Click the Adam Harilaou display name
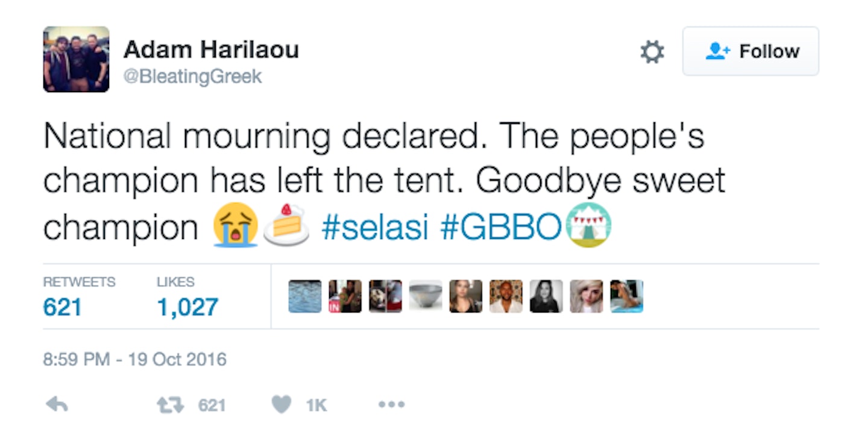 (x=211, y=49)
